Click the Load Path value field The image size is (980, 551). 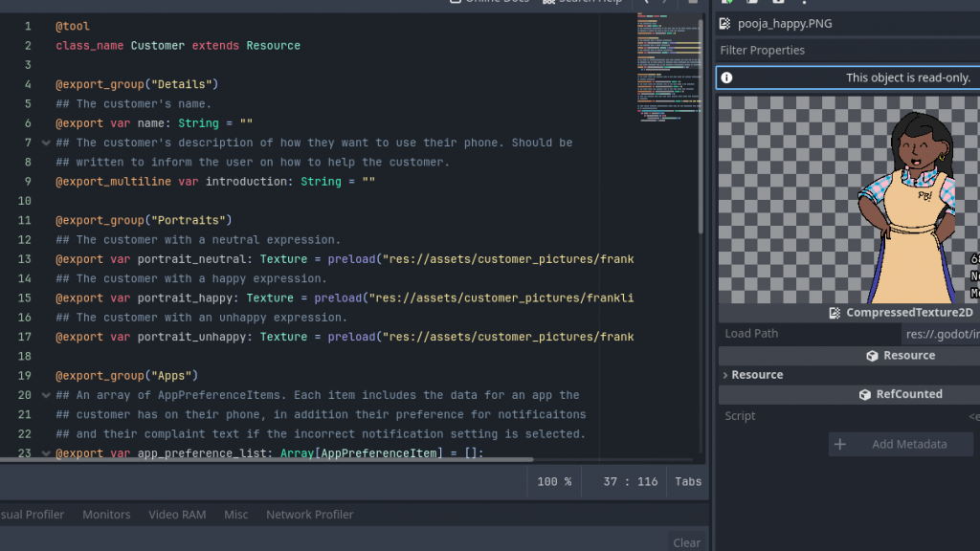(940, 334)
